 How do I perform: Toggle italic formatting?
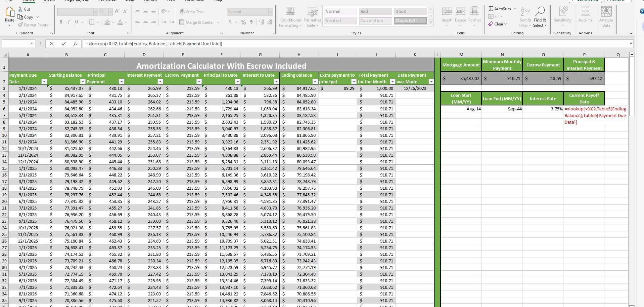click(69, 22)
